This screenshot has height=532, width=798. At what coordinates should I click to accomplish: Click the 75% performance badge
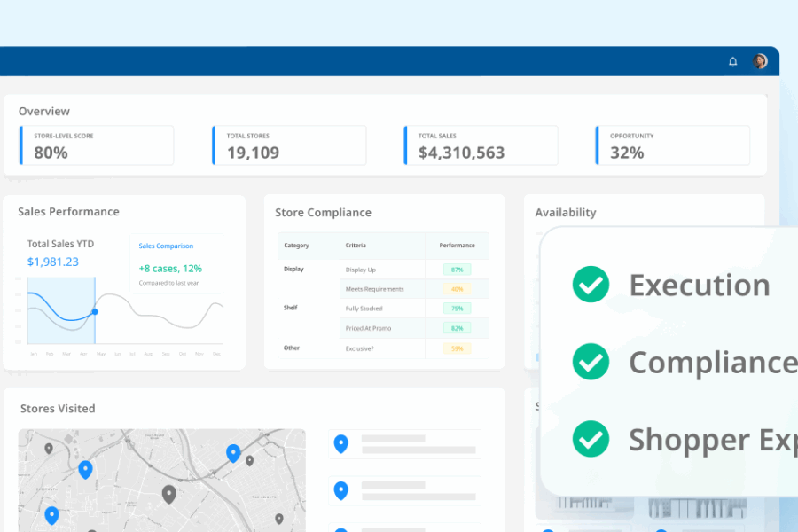[457, 309]
